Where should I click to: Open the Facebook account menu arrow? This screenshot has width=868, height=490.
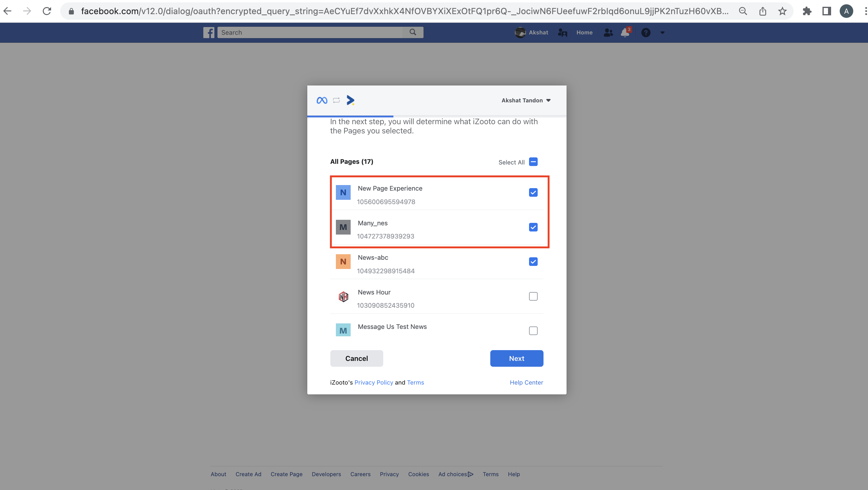click(x=663, y=32)
